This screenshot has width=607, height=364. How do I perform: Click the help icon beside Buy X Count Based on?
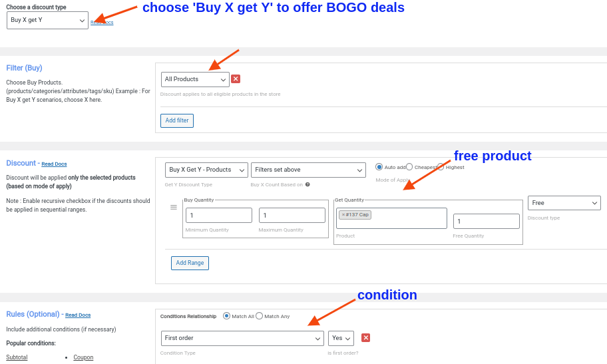pyautogui.click(x=307, y=184)
